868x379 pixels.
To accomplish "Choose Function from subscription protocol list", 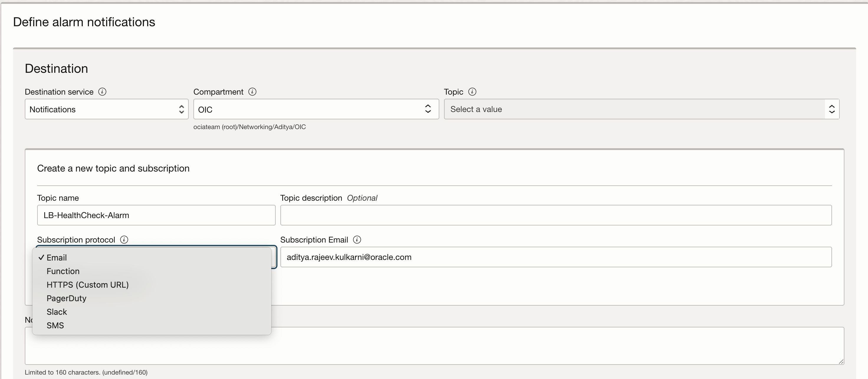I will (x=63, y=271).
